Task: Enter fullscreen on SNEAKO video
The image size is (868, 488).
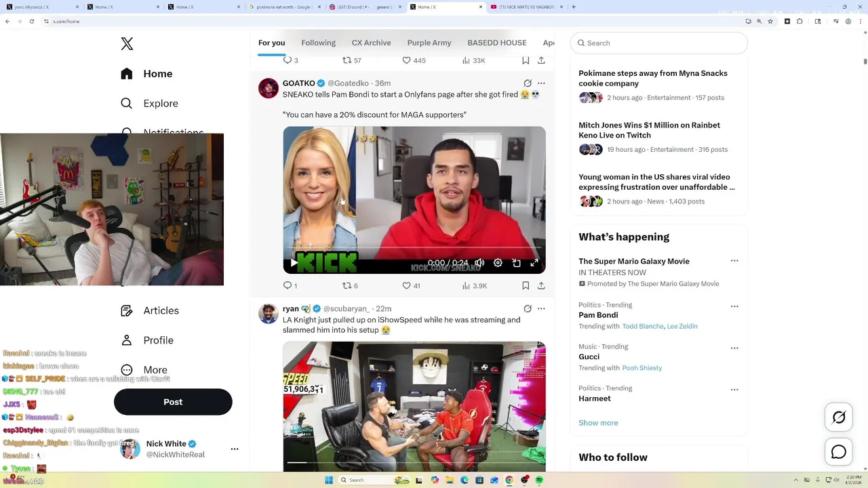Action: point(534,263)
